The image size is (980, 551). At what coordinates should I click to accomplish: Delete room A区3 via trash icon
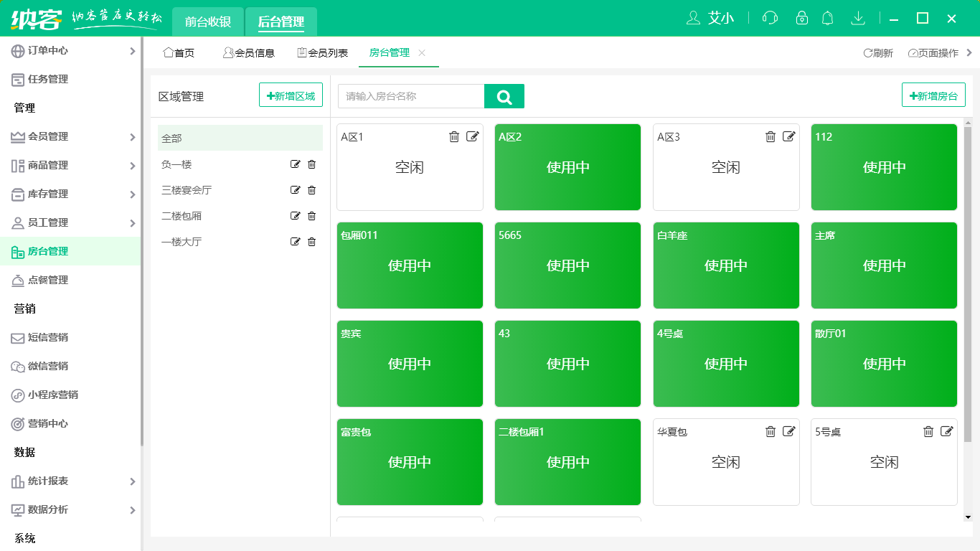pyautogui.click(x=771, y=136)
